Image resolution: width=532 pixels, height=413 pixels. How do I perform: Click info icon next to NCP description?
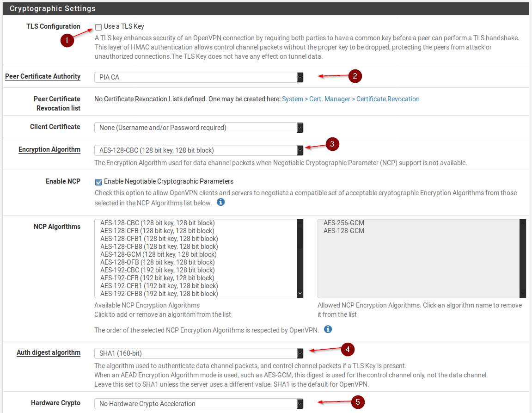(221, 203)
